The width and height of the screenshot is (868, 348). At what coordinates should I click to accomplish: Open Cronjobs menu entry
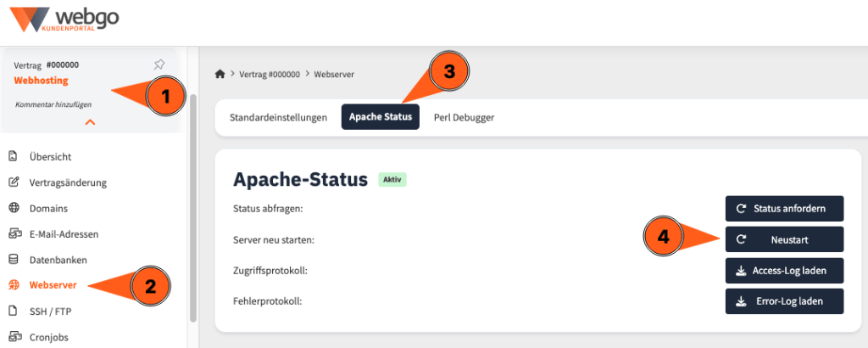coord(48,337)
